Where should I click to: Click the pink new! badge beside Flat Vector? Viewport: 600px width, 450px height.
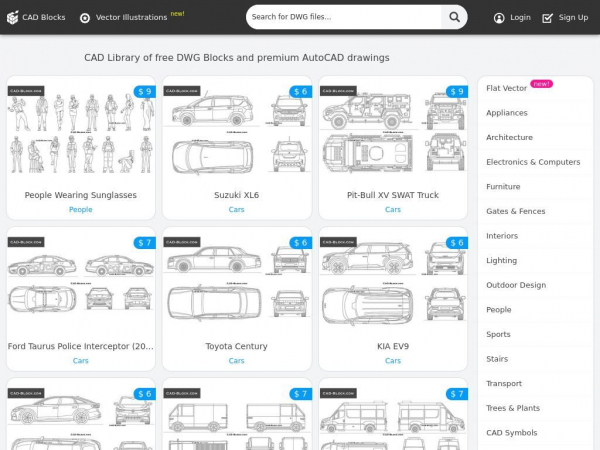pos(541,84)
